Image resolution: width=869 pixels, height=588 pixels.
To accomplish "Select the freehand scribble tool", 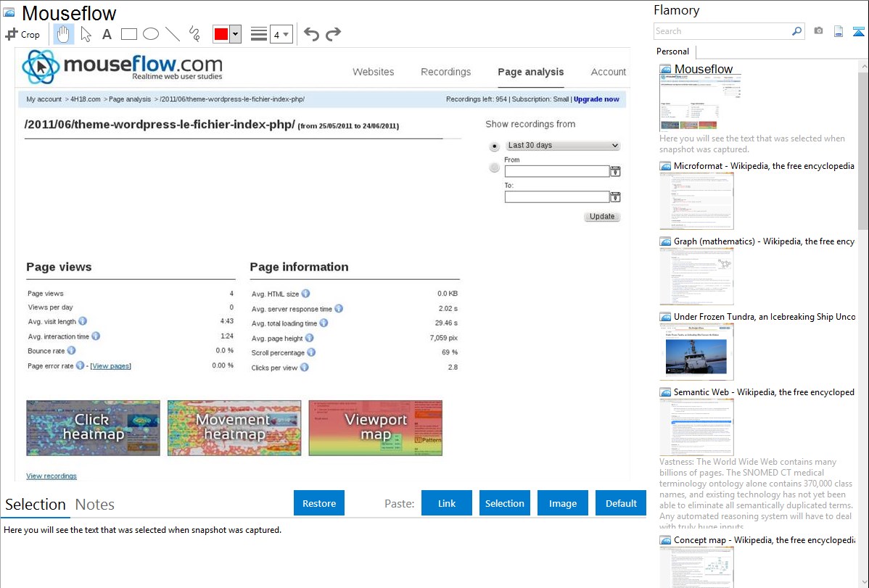I will (194, 34).
